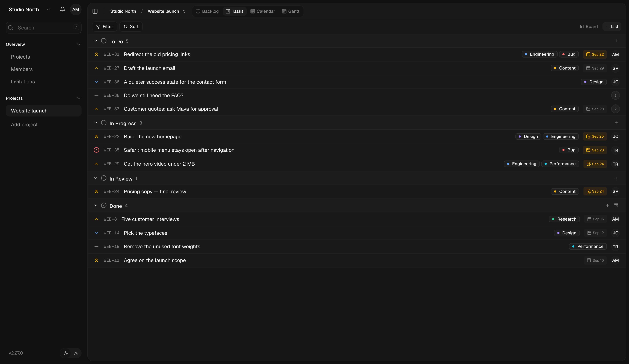Collapse the To Do group
Screen dimensions: 629x364
(x=96, y=41)
